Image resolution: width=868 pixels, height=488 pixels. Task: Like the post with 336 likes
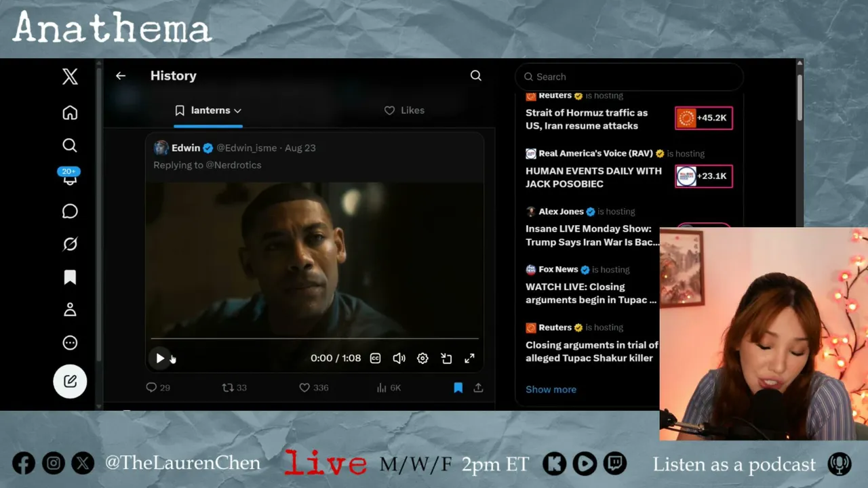[x=314, y=388]
